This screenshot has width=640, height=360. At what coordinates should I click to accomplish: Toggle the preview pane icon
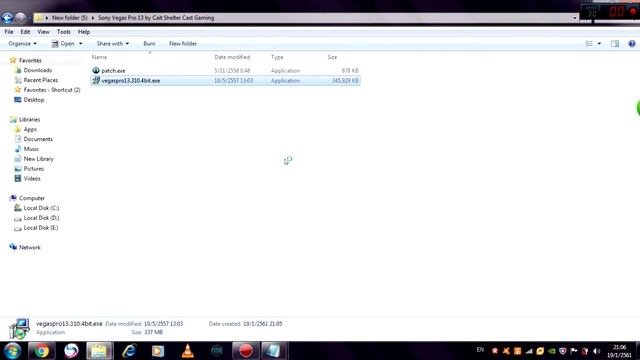[x=615, y=44]
